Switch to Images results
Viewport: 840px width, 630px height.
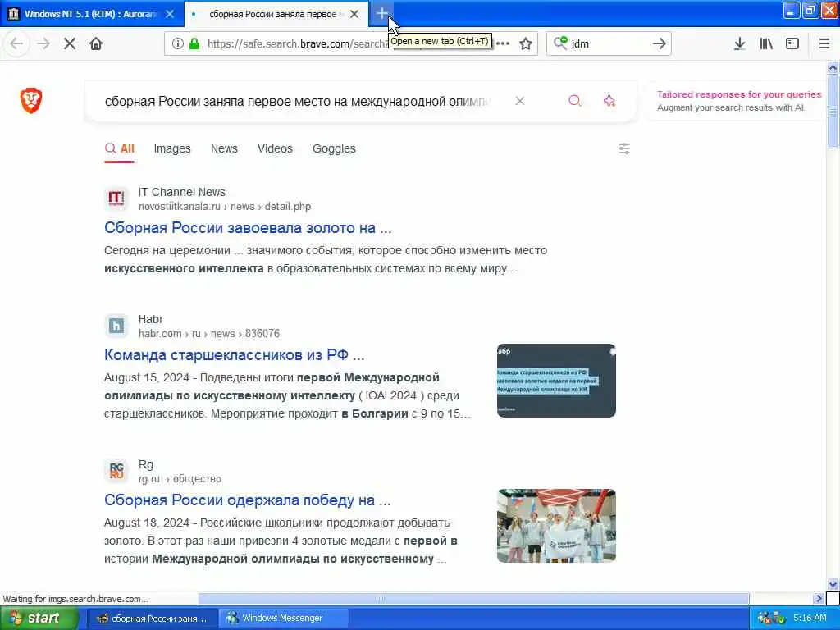tap(172, 149)
